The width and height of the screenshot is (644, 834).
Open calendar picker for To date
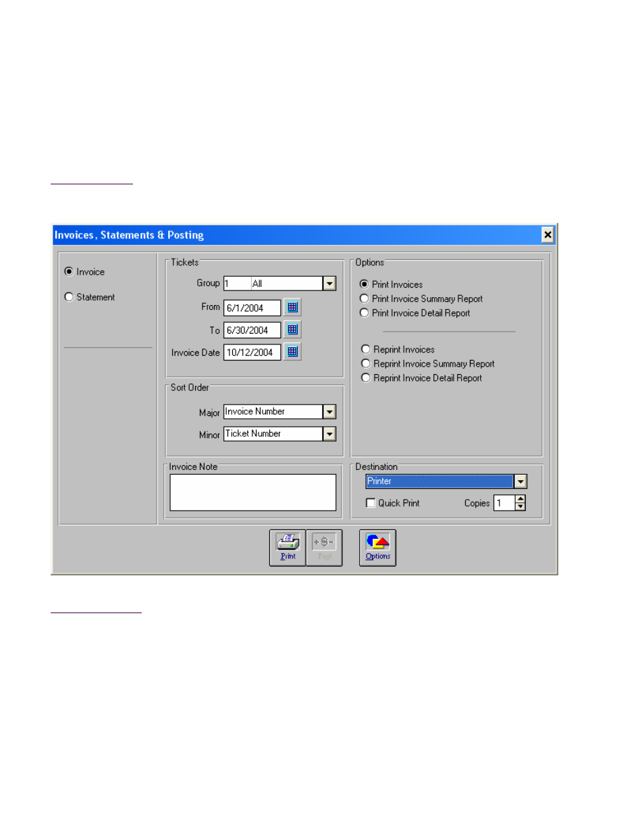coord(292,330)
